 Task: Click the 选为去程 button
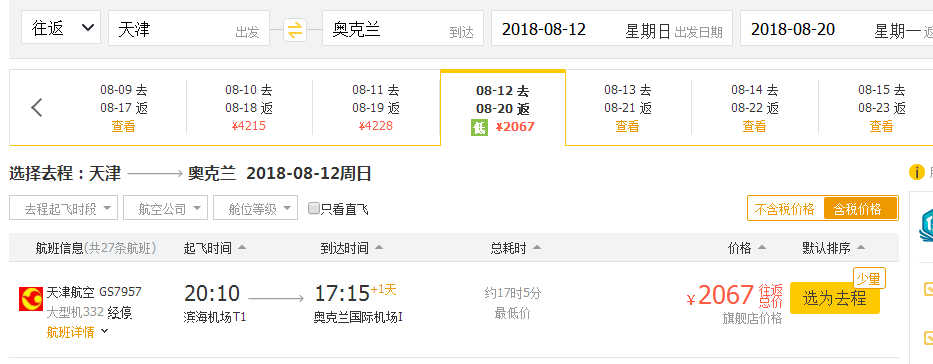834,298
